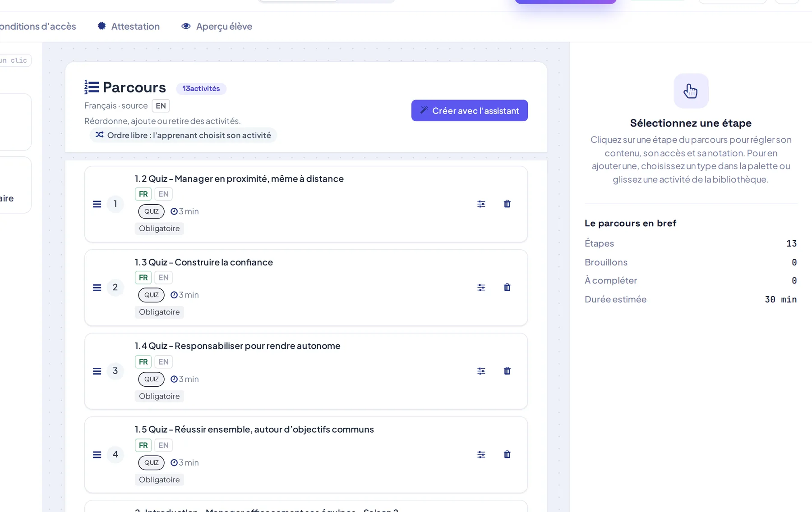Delete the 1.4 Quiz Responsabiliser step
This screenshot has height=512, width=812.
pyautogui.click(x=507, y=371)
